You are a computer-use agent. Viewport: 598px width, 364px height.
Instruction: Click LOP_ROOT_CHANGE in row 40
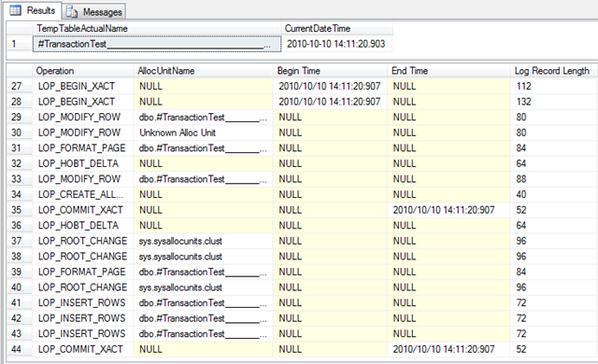coord(83,287)
